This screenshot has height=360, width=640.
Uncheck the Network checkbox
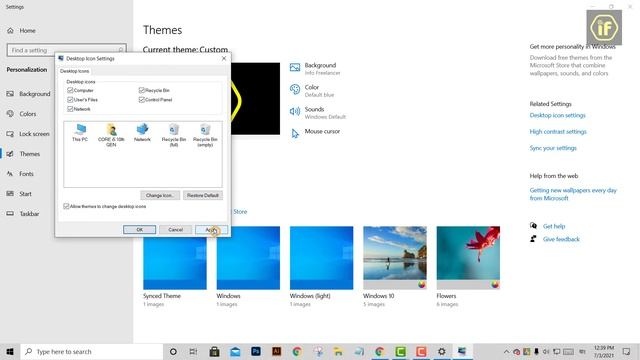pos(70,109)
